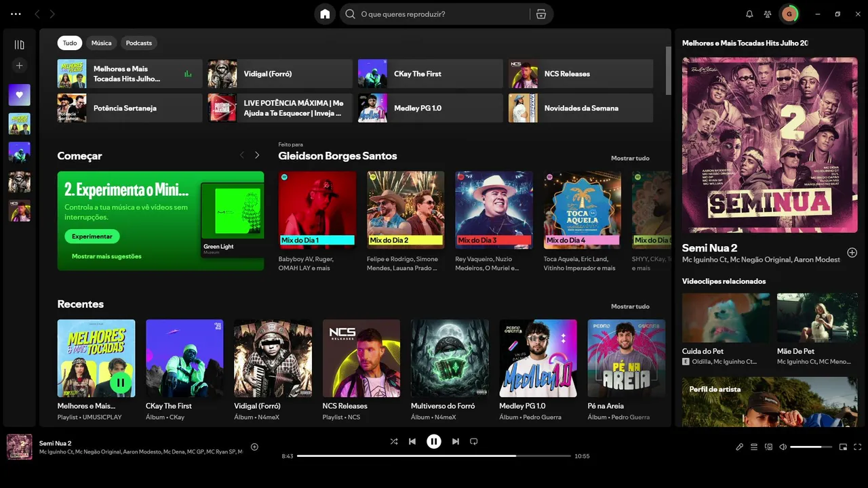Open the Vidigal (Forró) album in Recentes
The width and height of the screenshot is (868, 488).
click(273, 359)
